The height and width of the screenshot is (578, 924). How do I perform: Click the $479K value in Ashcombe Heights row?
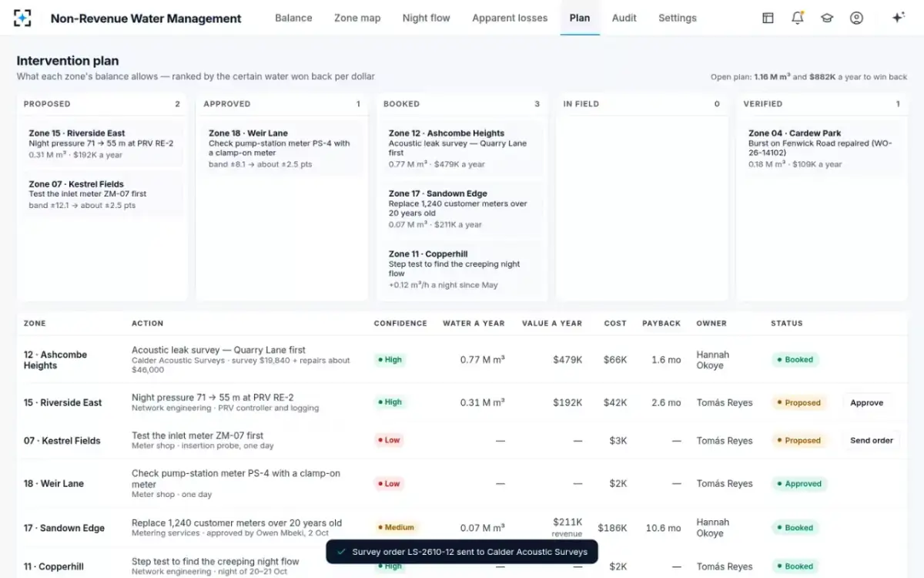[567, 360]
